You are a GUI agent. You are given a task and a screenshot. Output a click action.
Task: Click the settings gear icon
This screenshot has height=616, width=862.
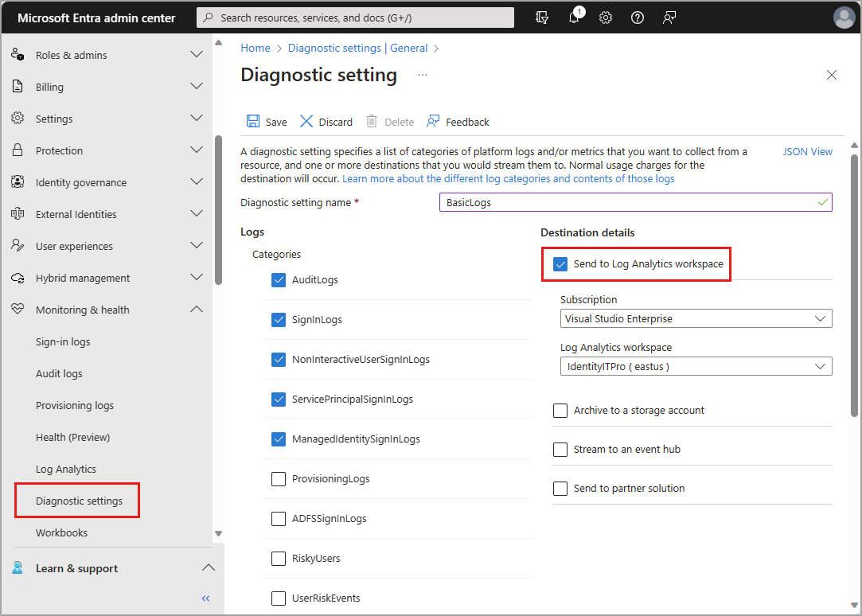(606, 18)
